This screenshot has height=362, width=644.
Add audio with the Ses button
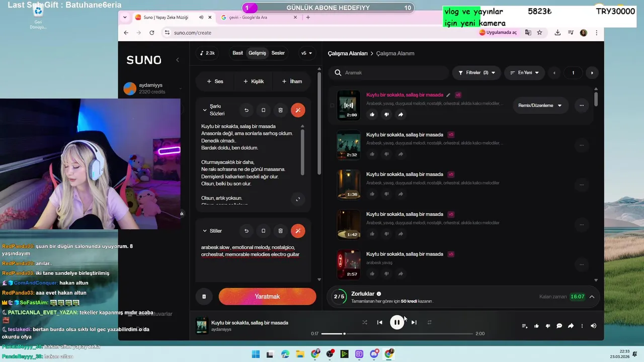[215, 81]
